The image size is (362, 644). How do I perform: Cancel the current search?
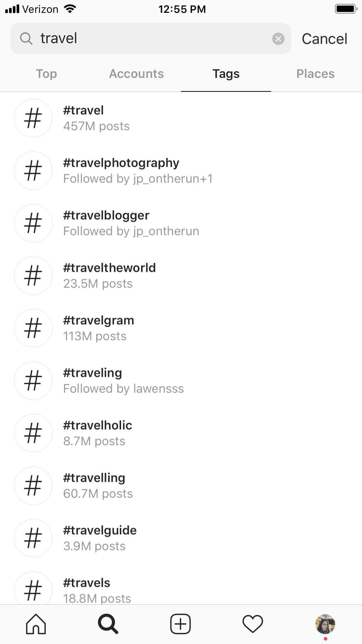coord(324,38)
